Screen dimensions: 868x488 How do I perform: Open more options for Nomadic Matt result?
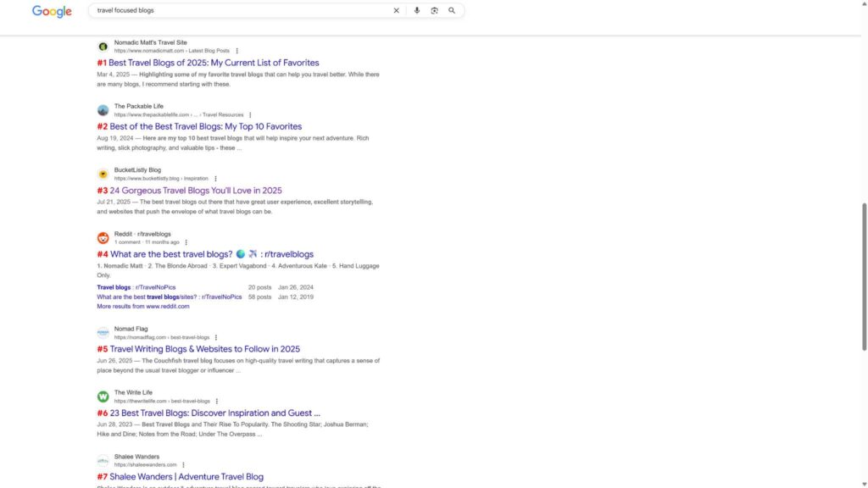point(237,51)
